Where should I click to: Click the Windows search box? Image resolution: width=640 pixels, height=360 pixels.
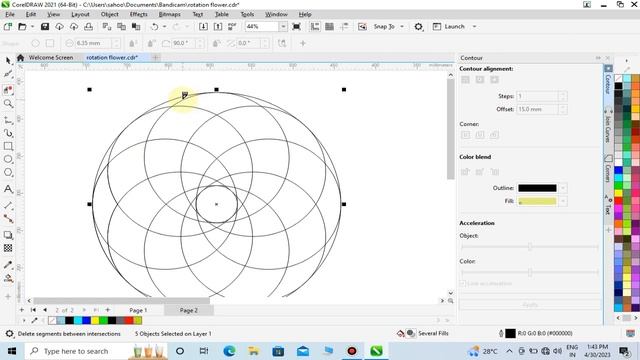pos(96,351)
